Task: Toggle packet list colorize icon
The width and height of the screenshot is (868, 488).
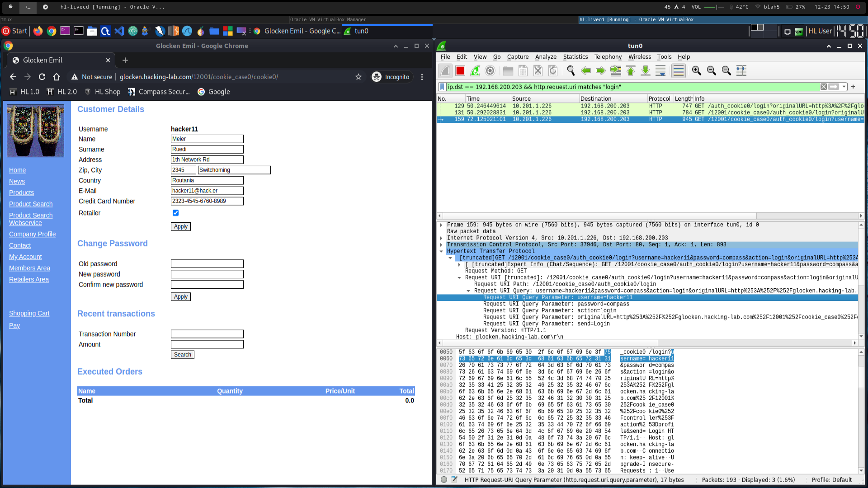Action: pos(678,70)
